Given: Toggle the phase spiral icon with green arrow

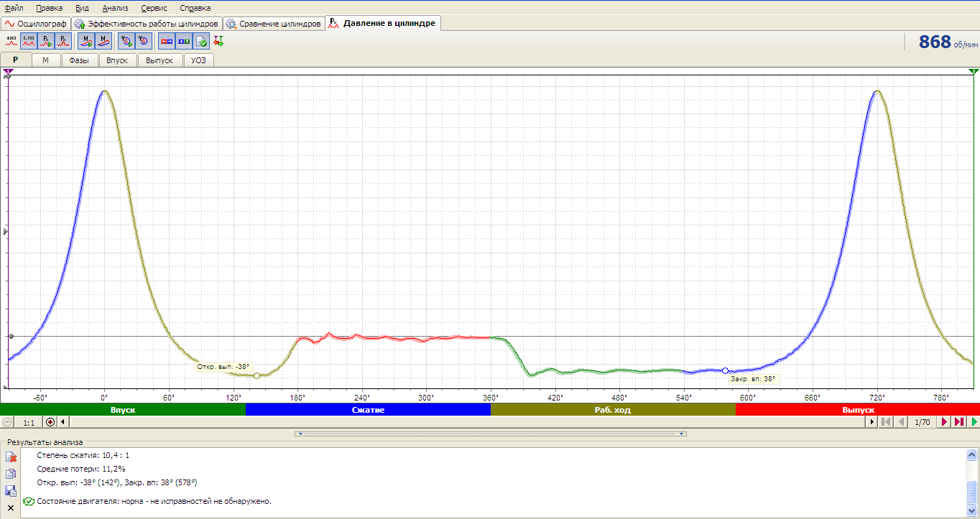Looking at the screenshot, I should pos(126,41).
